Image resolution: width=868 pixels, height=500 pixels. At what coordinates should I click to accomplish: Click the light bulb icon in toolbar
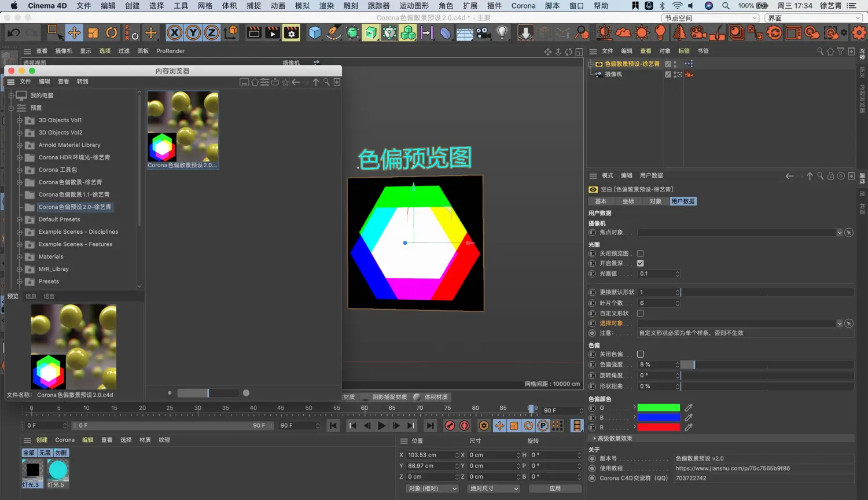click(502, 33)
